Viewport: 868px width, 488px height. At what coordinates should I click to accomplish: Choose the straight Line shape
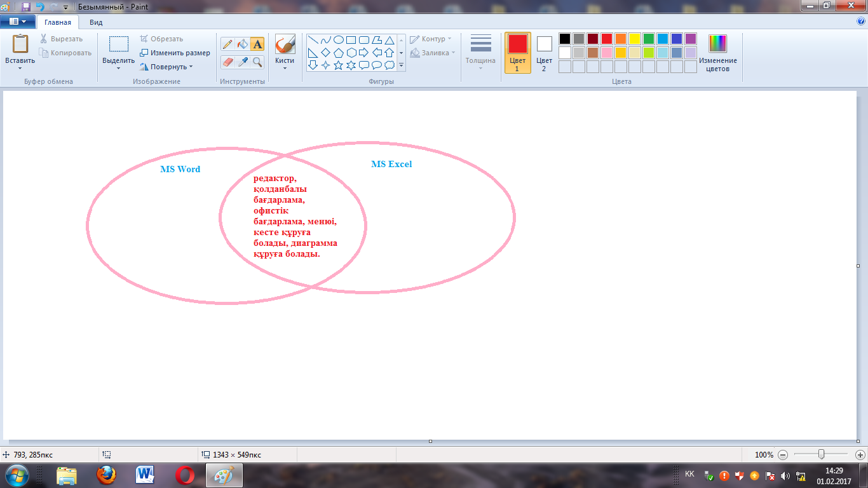[x=313, y=39]
